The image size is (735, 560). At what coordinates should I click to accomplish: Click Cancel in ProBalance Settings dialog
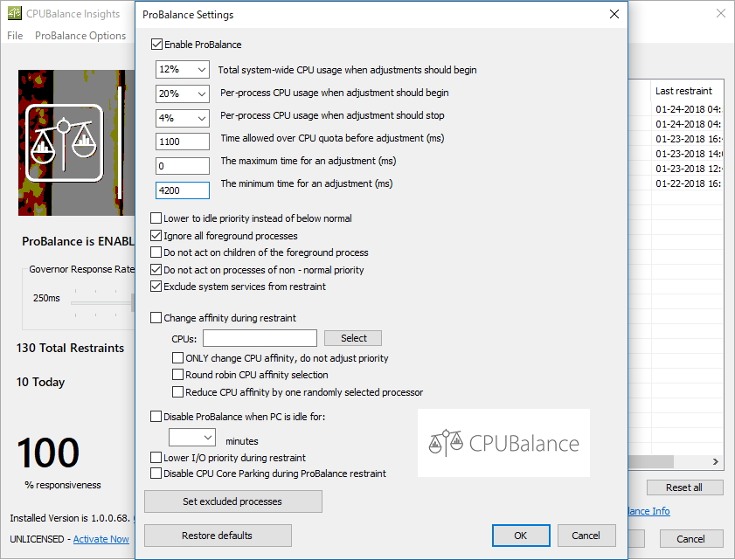[x=586, y=536]
